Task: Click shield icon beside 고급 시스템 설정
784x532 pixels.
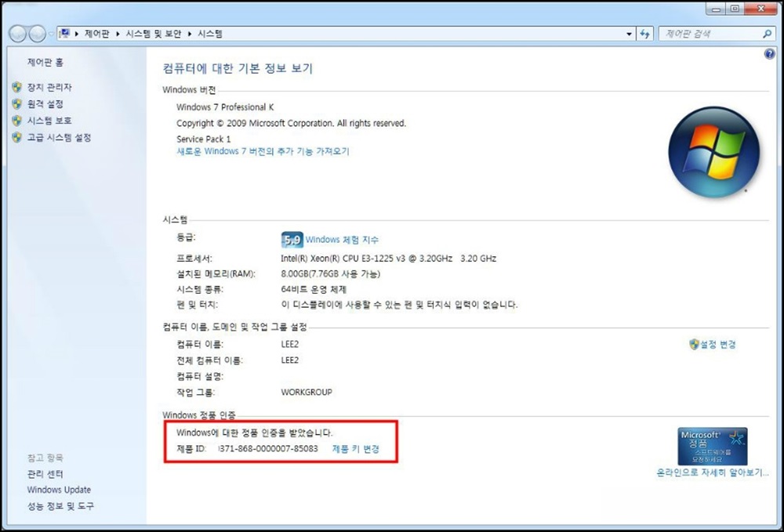Action: [x=17, y=137]
